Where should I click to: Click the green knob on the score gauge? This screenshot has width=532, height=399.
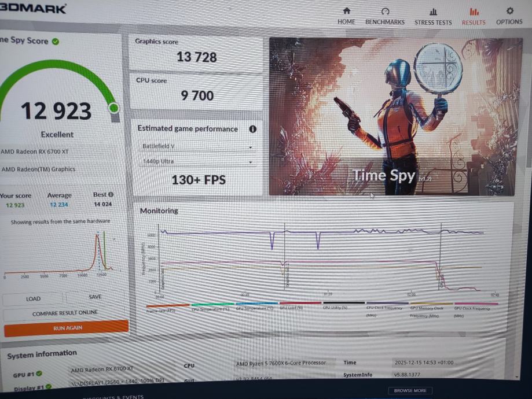click(114, 108)
